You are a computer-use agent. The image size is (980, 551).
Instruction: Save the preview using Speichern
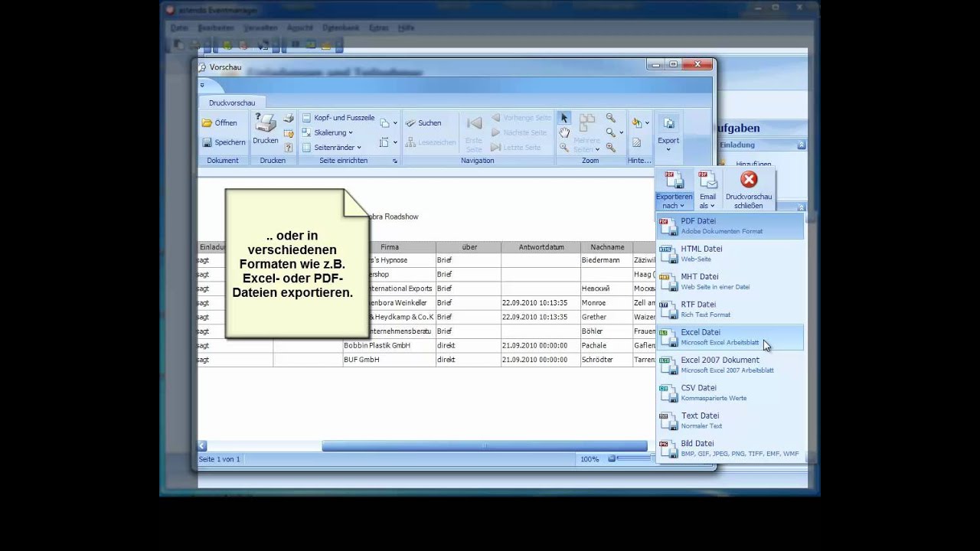(224, 142)
